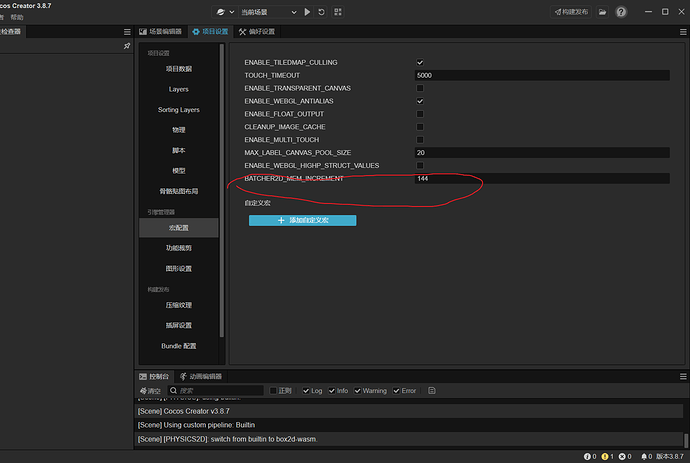Click the Cocos Creator v3.8.7 log line
690x463 pixels.
(409, 411)
